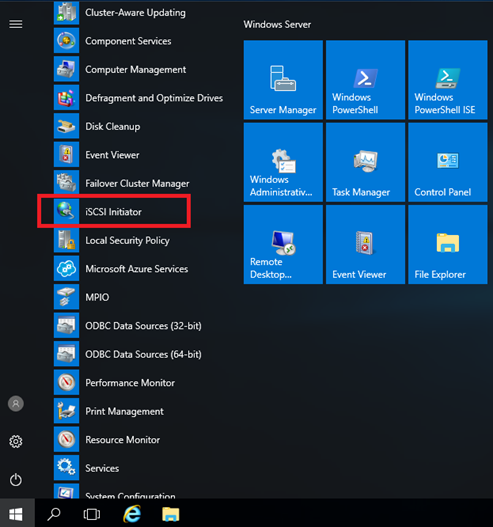This screenshot has width=493, height=527.
Task: Launch the Server Manager tile
Action: tap(283, 80)
